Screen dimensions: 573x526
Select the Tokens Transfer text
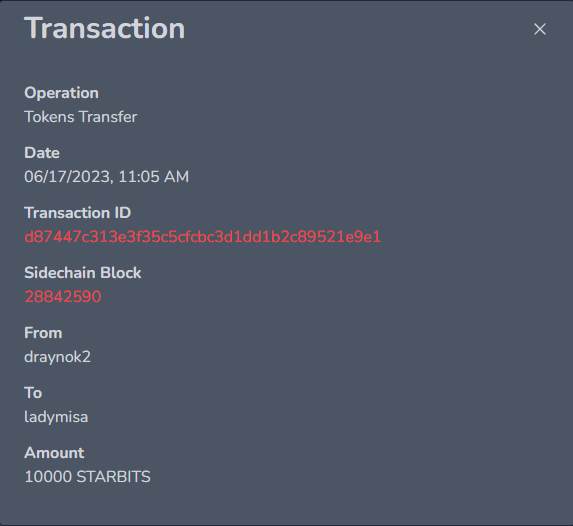pyautogui.click(x=80, y=117)
